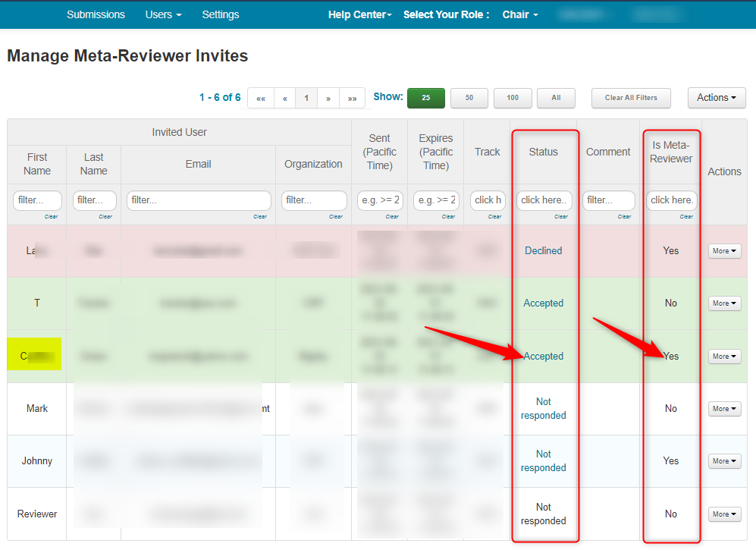Focus the First Name filter field
The image size is (756, 550).
click(37, 200)
